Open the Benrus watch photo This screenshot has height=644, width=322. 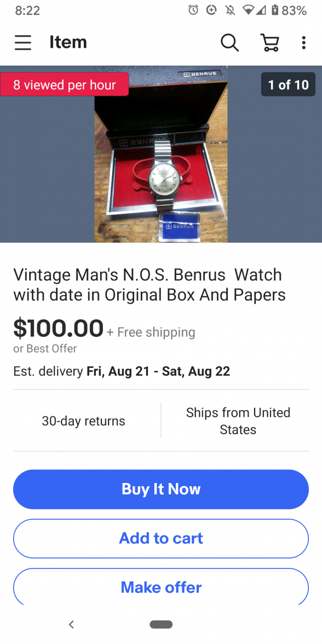(x=161, y=154)
